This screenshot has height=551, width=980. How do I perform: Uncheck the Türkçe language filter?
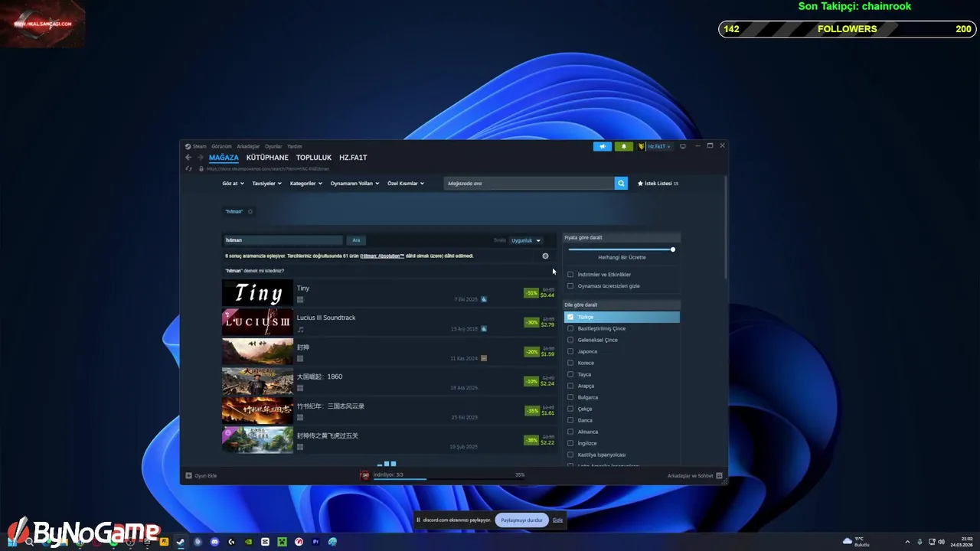click(570, 317)
